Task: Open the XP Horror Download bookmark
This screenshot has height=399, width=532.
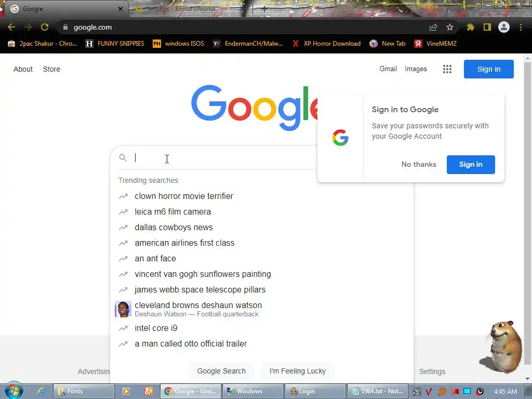Action: coord(326,44)
